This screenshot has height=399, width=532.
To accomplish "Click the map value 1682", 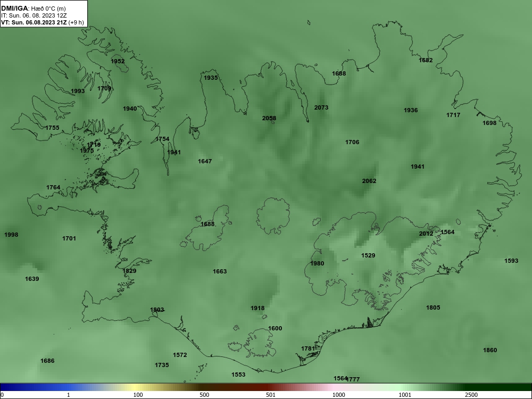I will point(426,60).
